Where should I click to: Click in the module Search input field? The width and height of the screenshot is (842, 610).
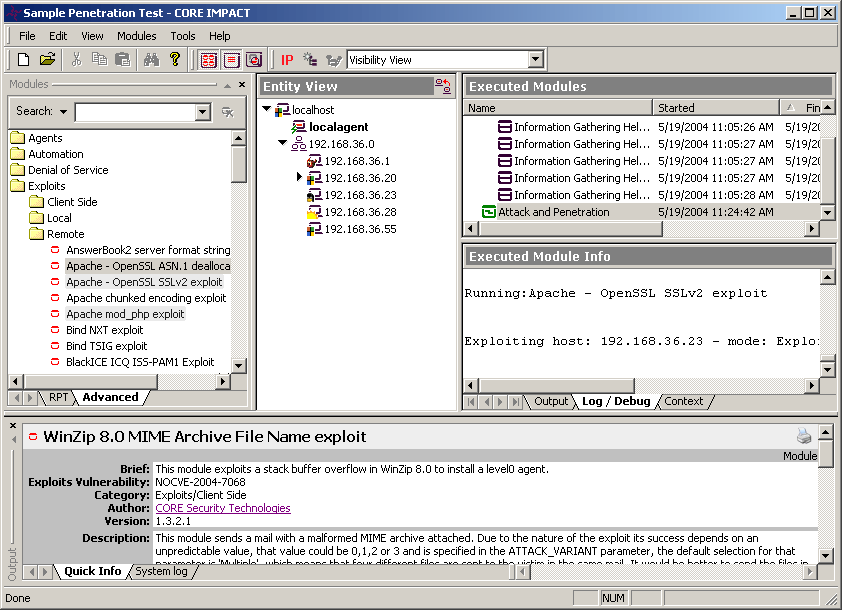133,112
